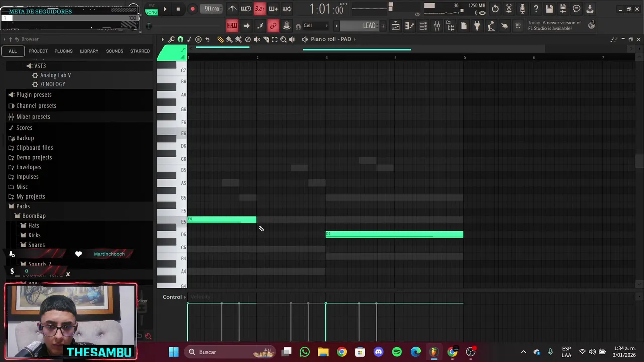Image resolution: width=644 pixels, height=362 pixels.
Task: Select the ALL browser tab
Action: tap(13, 51)
